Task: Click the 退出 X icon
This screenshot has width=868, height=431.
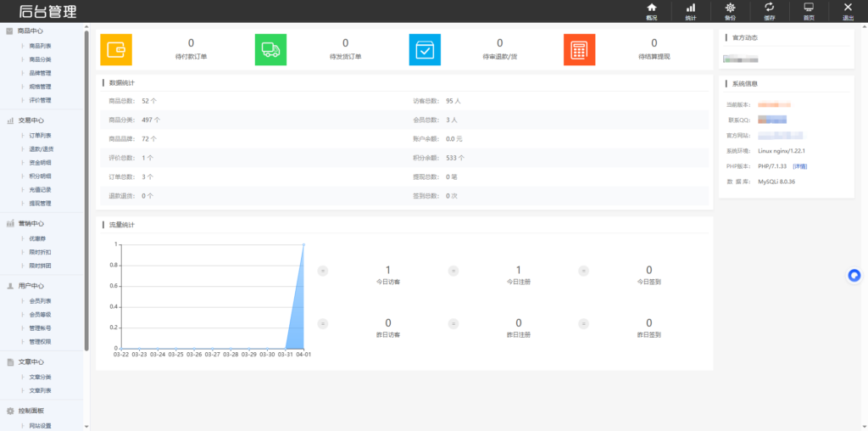Action: (848, 7)
